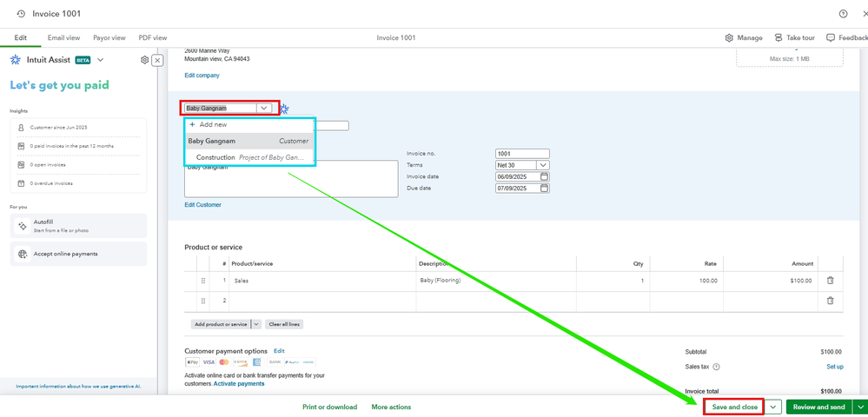Viewport: 868px width, 417px height.
Task: Click the Invoice date field
Action: click(517, 176)
